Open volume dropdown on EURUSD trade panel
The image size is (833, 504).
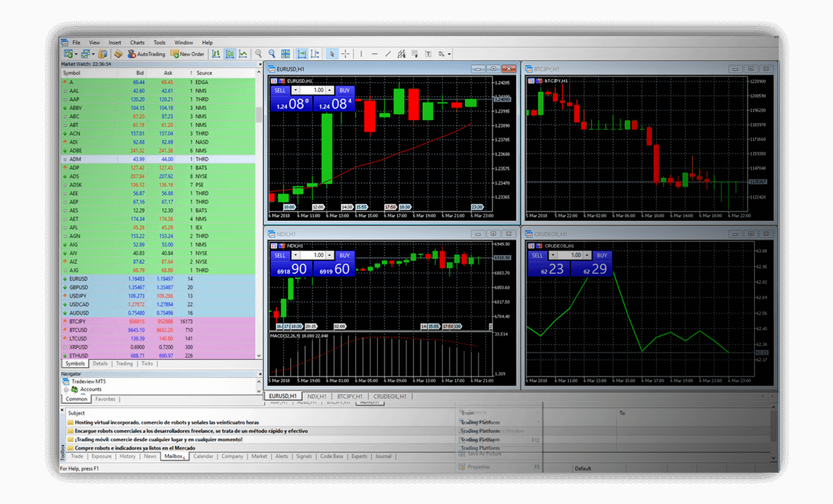[x=295, y=90]
